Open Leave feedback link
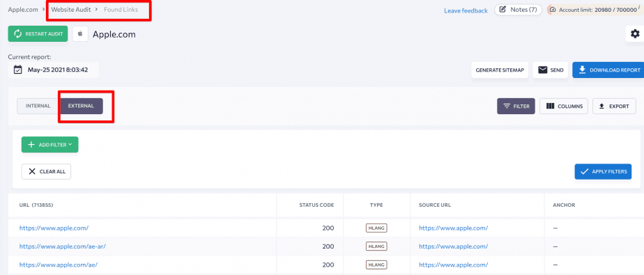 pyautogui.click(x=466, y=10)
